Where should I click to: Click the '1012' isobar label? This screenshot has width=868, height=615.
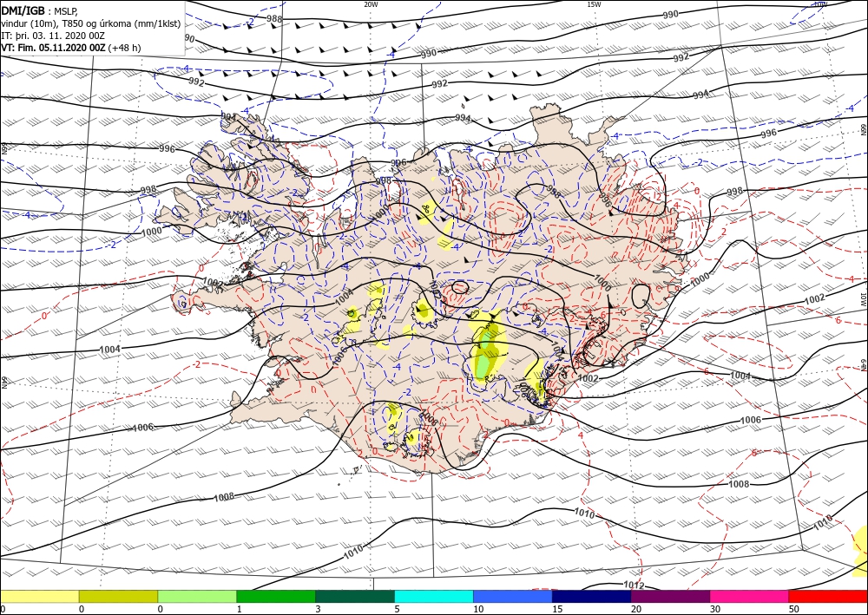point(633,585)
